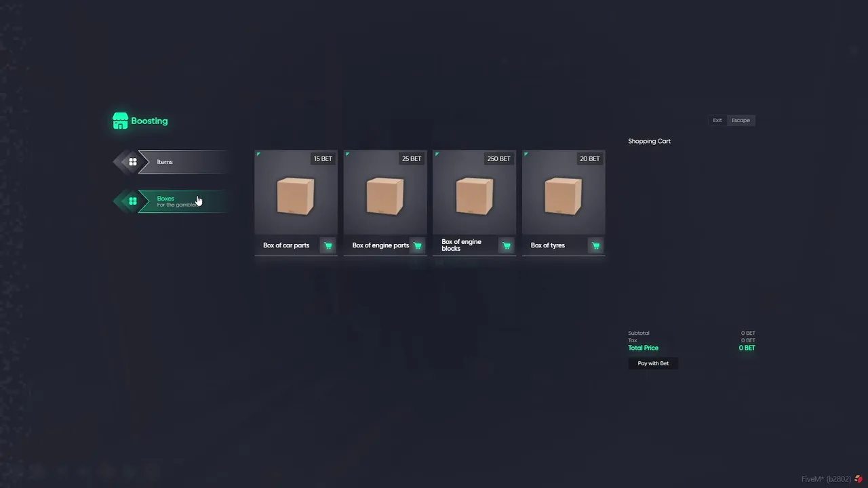This screenshot has height=488, width=868.
Task: Click the Escape key label
Action: (741, 120)
